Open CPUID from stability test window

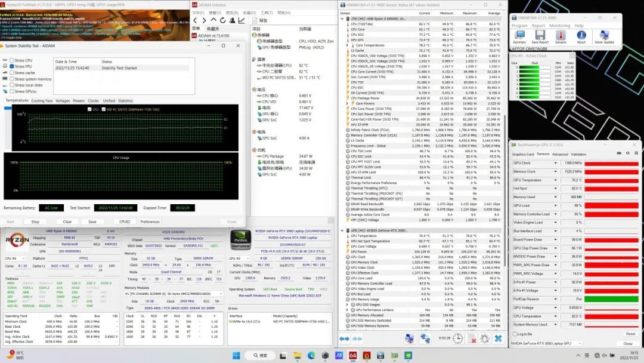pos(125,222)
